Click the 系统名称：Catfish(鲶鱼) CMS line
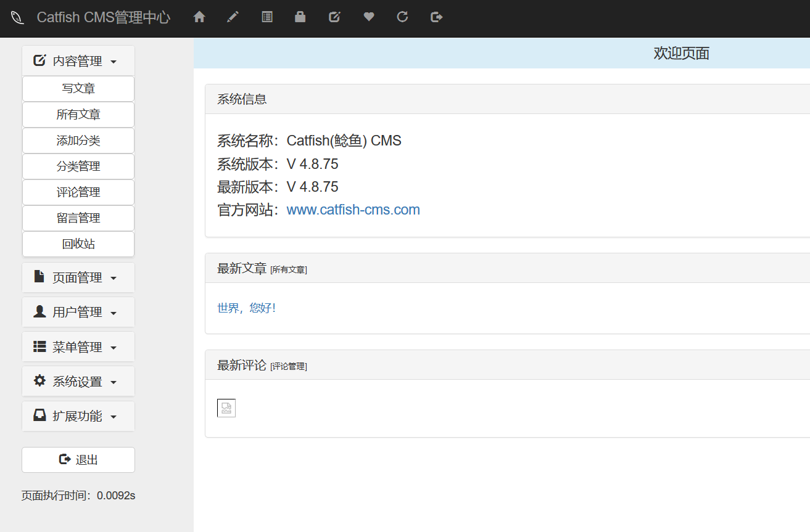The width and height of the screenshot is (810, 532). coord(309,141)
